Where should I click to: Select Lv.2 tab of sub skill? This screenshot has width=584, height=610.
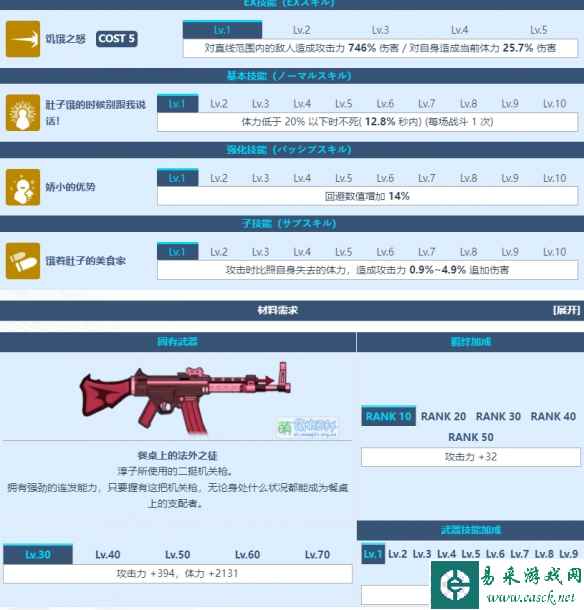tap(219, 252)
